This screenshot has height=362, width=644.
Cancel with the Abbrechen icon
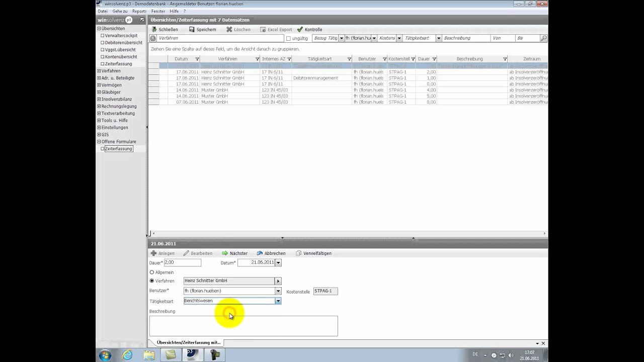[x=260, y=253]
